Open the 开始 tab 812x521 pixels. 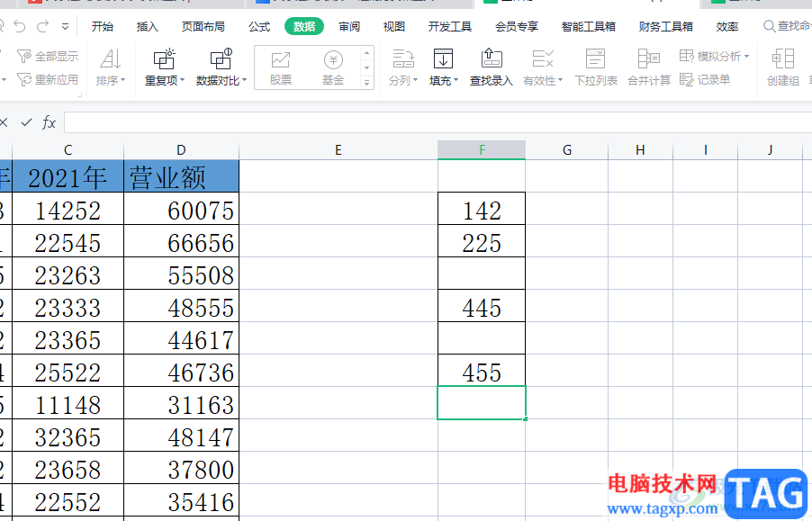click(102, 26)
